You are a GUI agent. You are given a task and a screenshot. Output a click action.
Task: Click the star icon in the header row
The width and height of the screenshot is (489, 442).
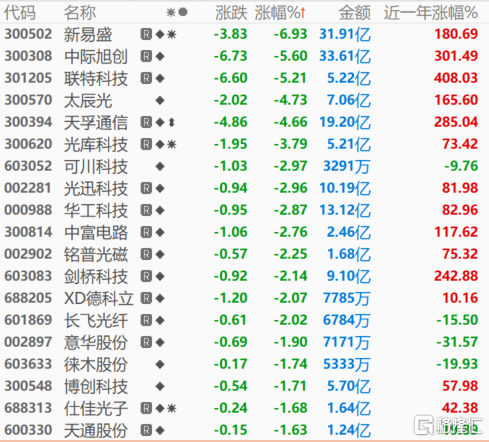[171, 12]
